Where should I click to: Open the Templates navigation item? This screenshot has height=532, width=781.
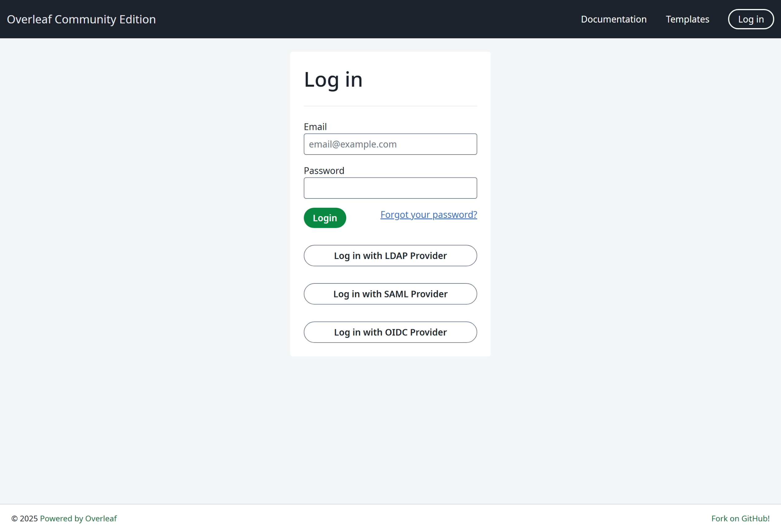pos(687,19)
